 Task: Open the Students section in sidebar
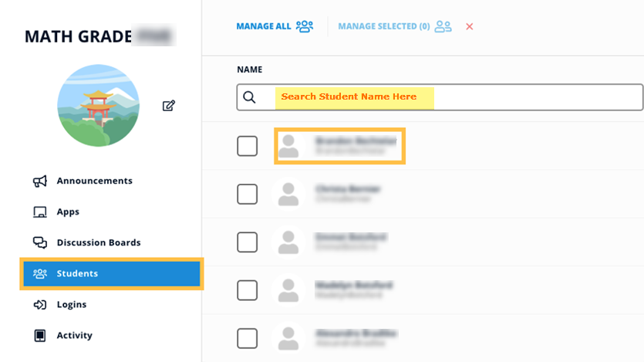(112, 274)
